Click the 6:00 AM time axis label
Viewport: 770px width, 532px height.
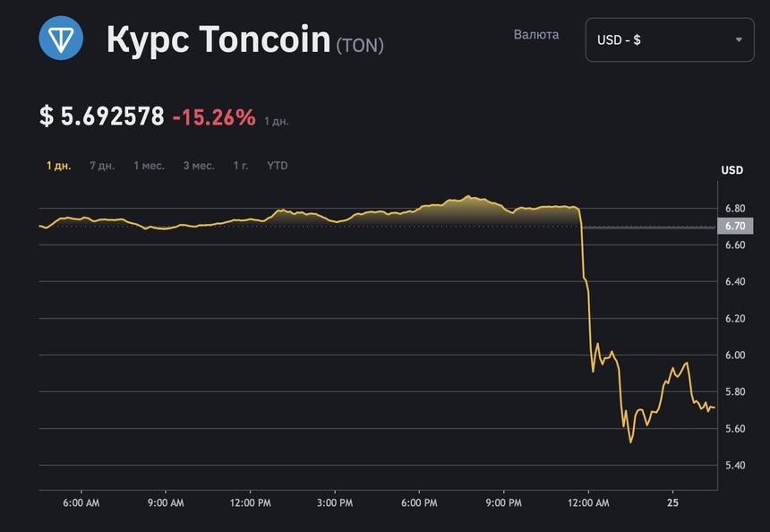81,503
